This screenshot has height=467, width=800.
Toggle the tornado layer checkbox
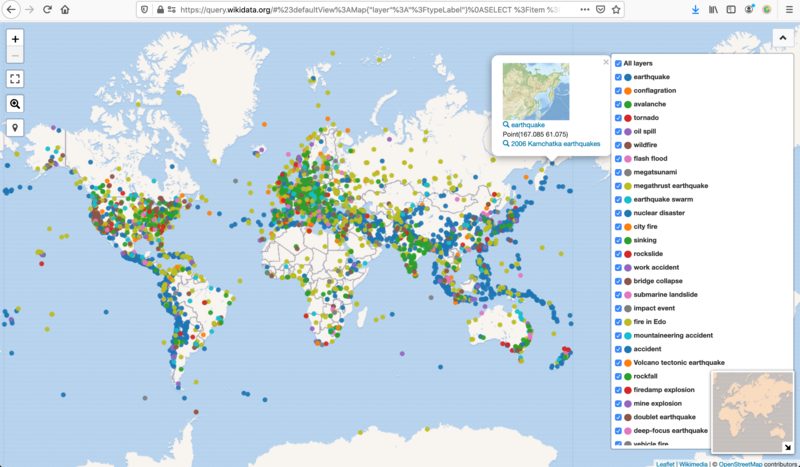click(x=618, y=118)
